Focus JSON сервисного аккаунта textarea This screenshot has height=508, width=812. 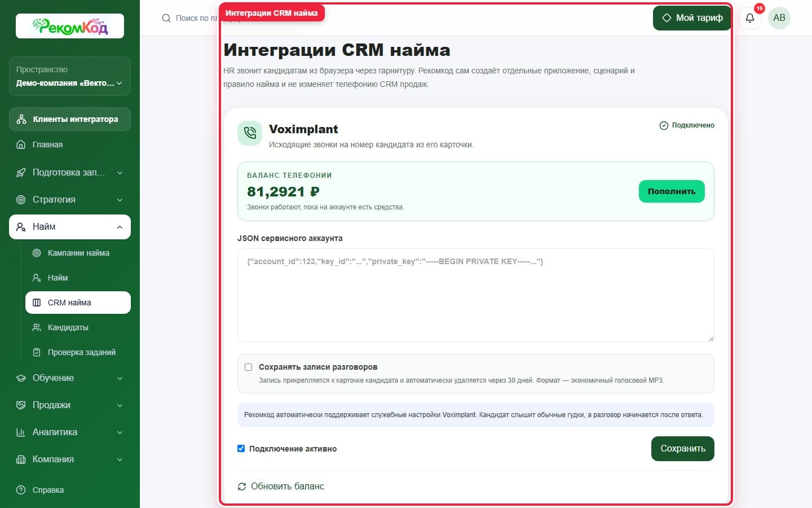[x=476, y=295]
